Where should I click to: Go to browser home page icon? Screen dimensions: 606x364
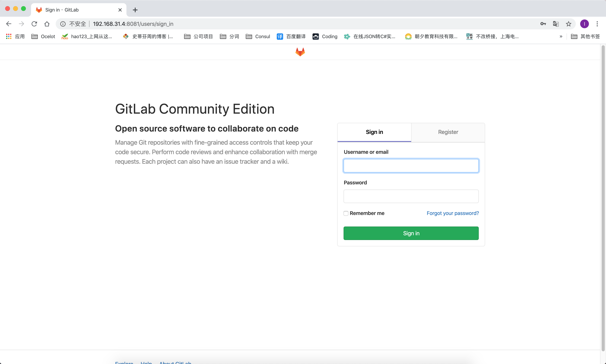coord(47,24)
